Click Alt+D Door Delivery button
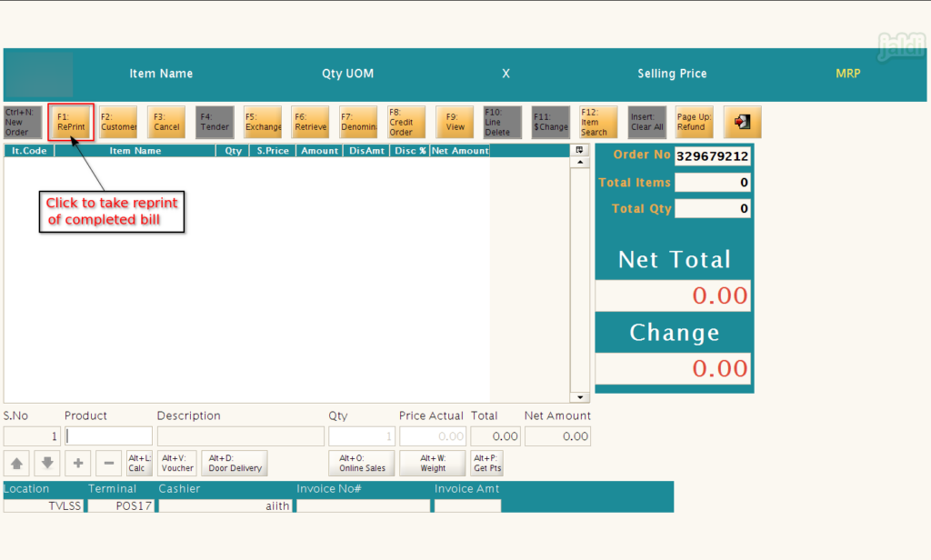The width and height of the screenshot is (931, 560). coord(235,464)
